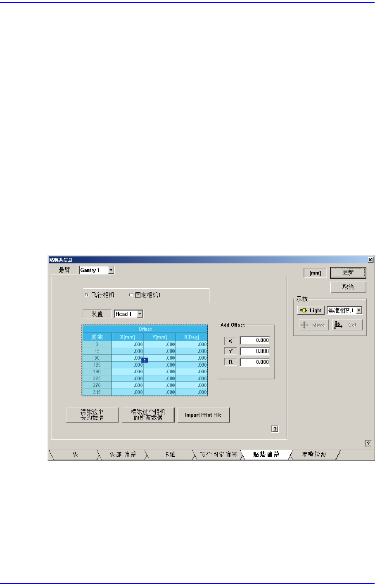The height and width of the screenshot is (588, 375).
Task: Click the Add Offset R value field
Action: pyautogui.click(x=255, y=362)
